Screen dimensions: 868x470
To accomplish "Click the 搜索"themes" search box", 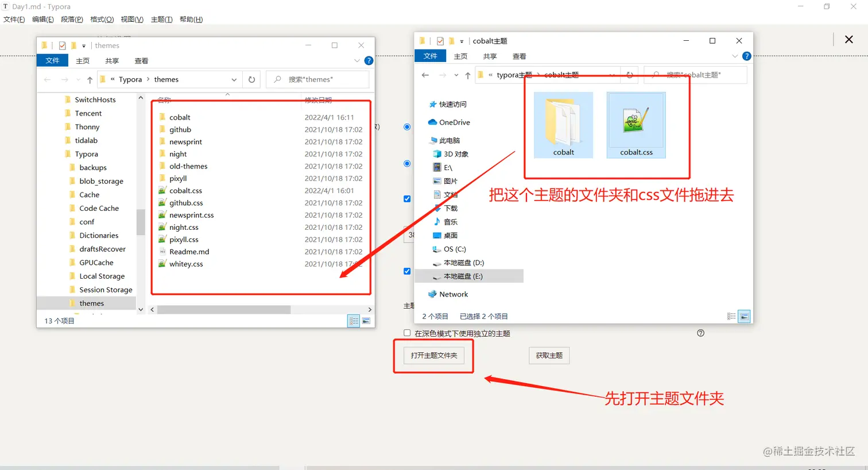I will [317, 79].
